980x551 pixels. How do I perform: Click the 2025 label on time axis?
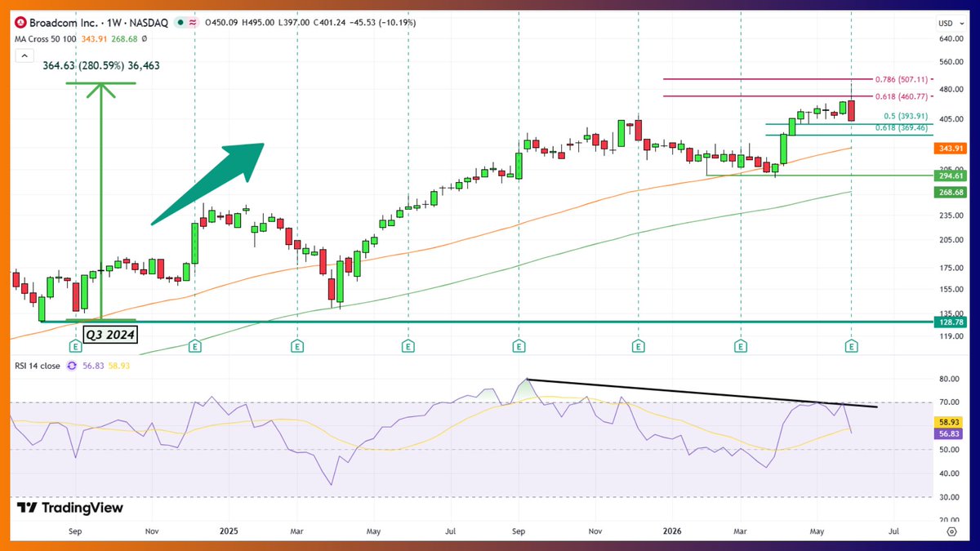click(x=229, y=531)
